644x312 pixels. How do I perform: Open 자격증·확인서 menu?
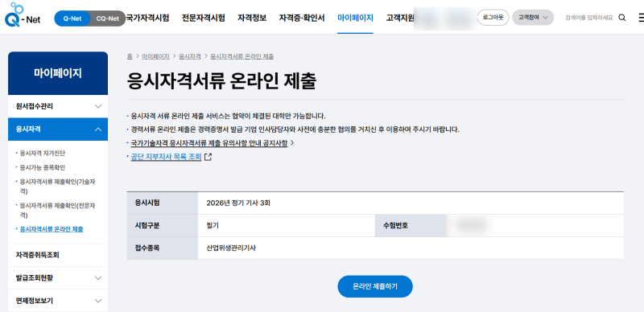[301, 18]
